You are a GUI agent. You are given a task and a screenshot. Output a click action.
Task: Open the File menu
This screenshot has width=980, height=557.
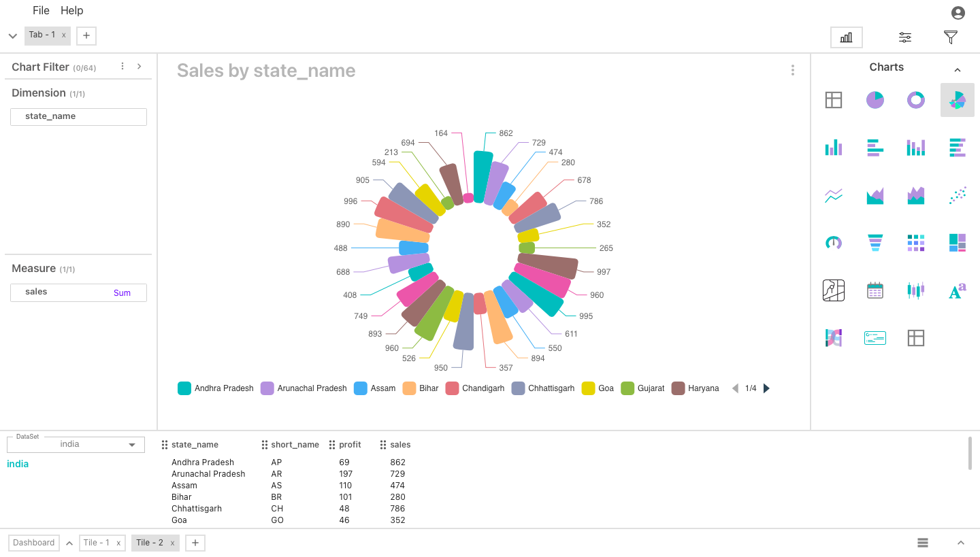pos(41,10)
